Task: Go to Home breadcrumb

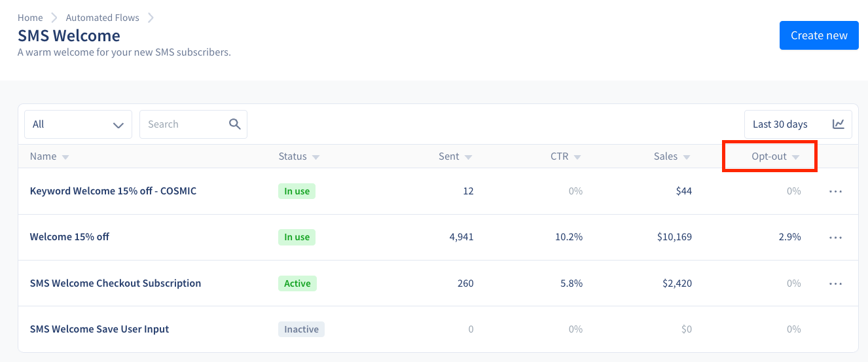Action: (x=30, y=18)
